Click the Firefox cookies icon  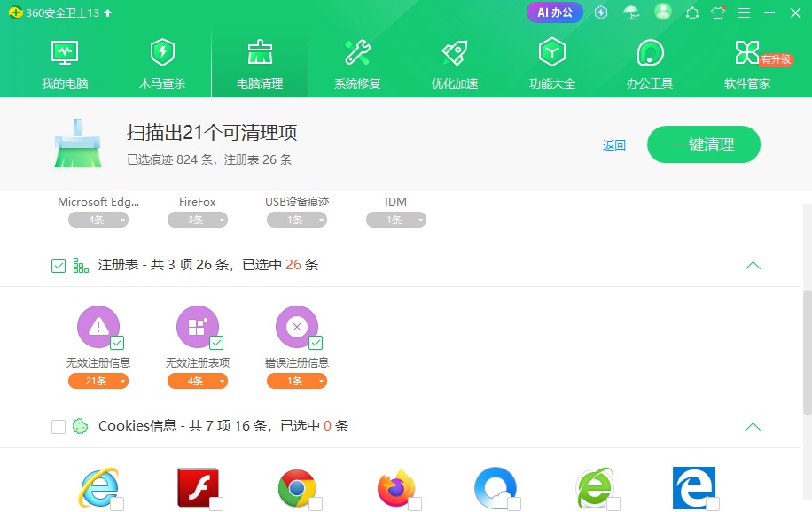click(x=396, y=488)
